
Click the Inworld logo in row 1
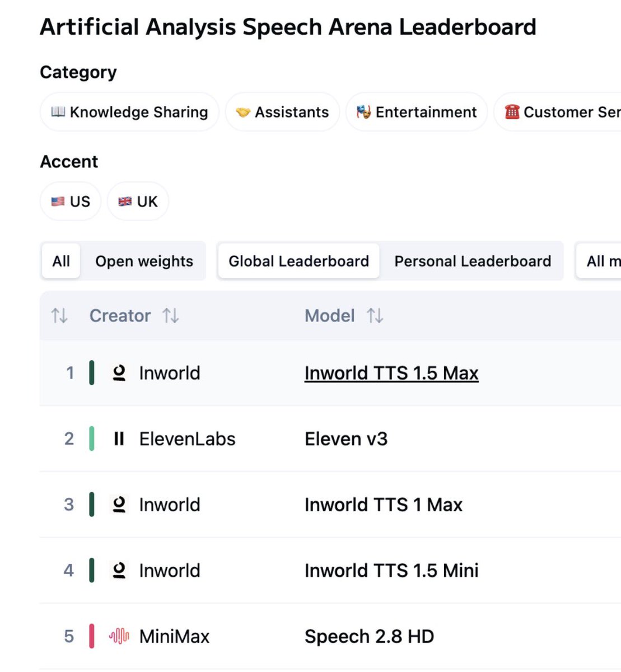(119, 373)
